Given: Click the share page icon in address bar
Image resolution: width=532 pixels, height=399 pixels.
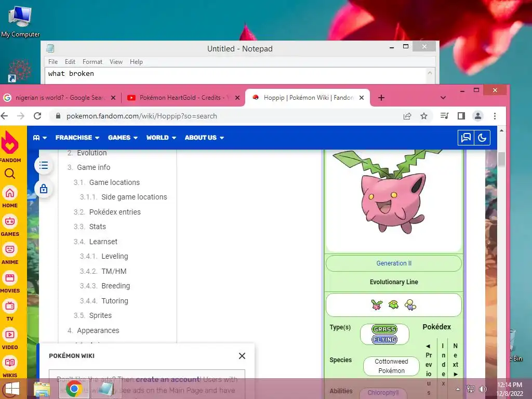Looking at the screenshot, I should pos(407,116).
